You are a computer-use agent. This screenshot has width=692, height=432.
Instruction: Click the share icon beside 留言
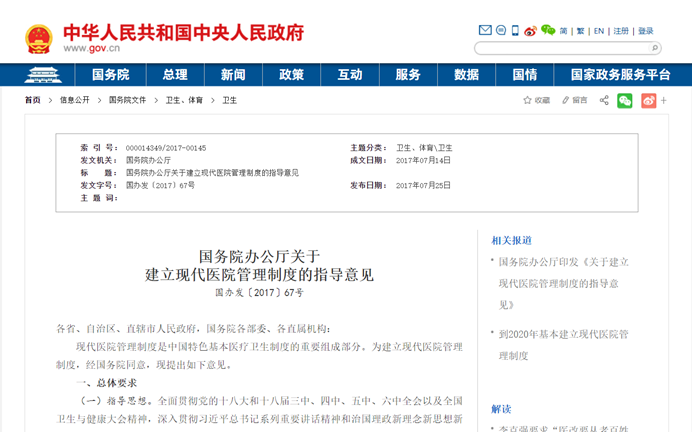click(604, 100)
